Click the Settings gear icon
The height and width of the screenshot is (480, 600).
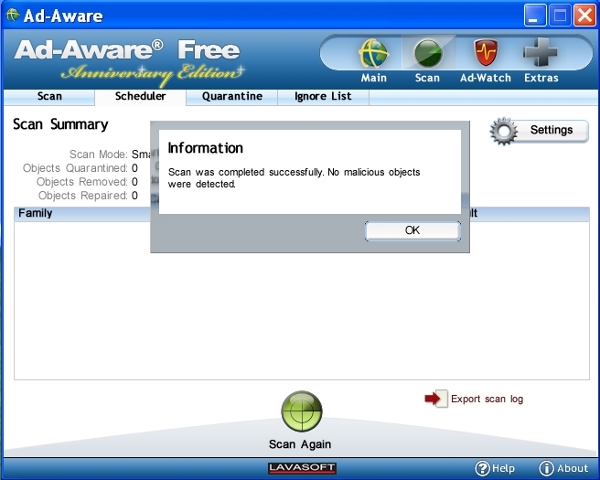[x=504, y=131]
